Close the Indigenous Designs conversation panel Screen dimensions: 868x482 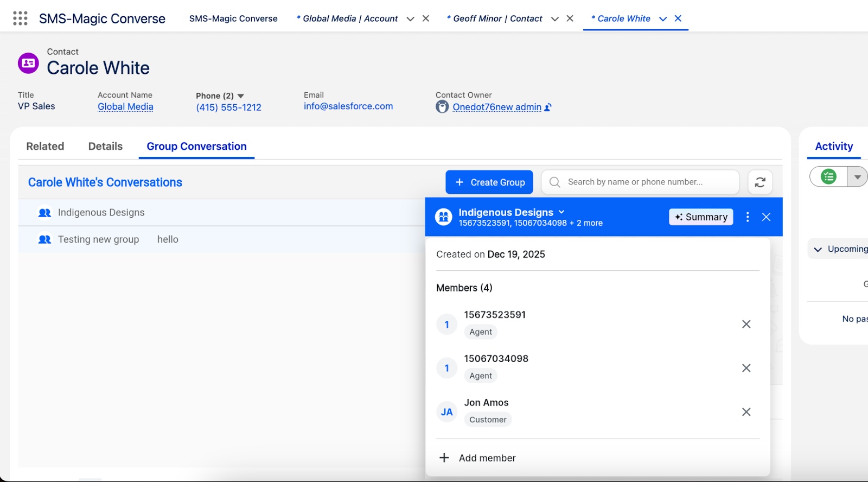tap(766, 217)
